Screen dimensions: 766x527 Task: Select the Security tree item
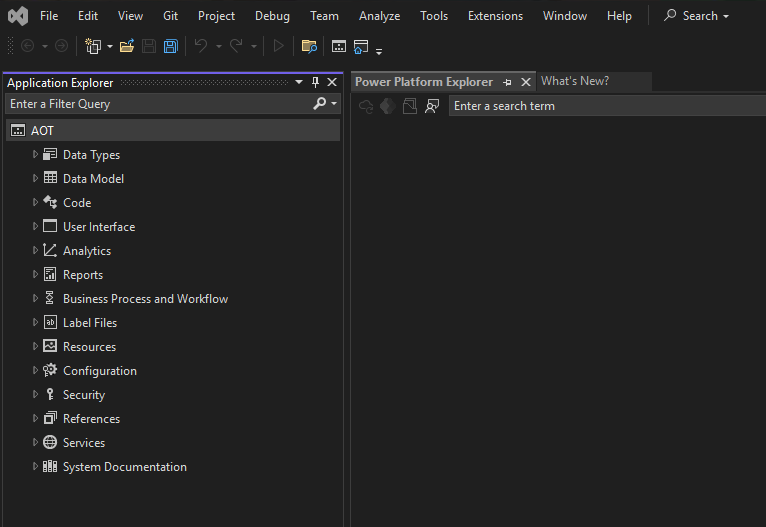pos(84,395)
